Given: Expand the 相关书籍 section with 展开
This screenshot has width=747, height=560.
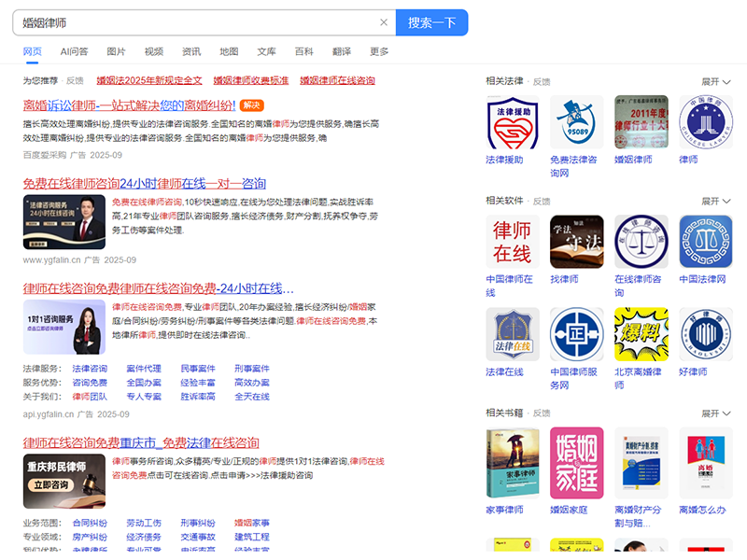Looking at the screenshot, I should [x=715, y=413].
